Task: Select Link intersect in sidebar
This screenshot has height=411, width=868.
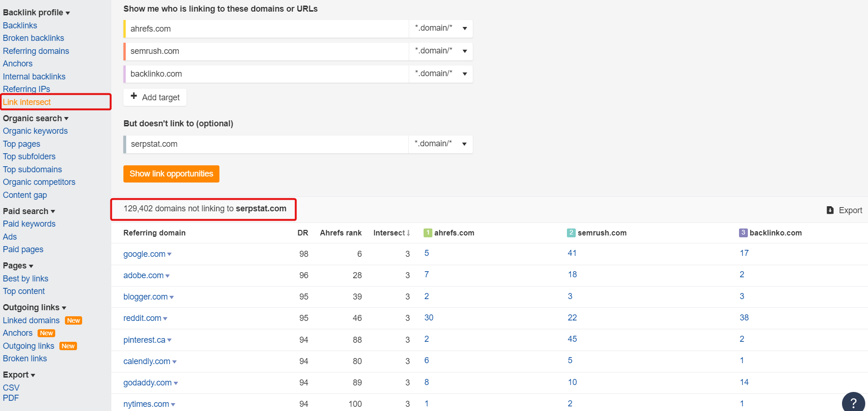Action: [27, 102]
